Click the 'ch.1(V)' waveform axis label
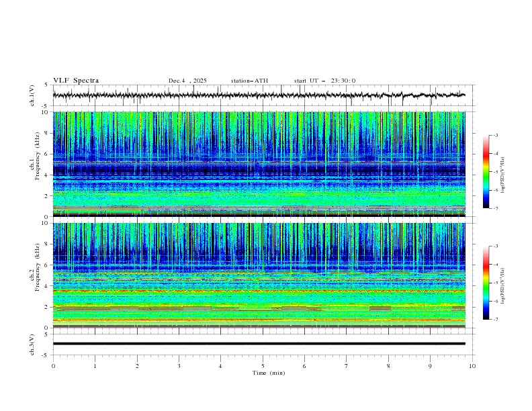The height and width of the screenshot is (411, 532). [32, 95]
